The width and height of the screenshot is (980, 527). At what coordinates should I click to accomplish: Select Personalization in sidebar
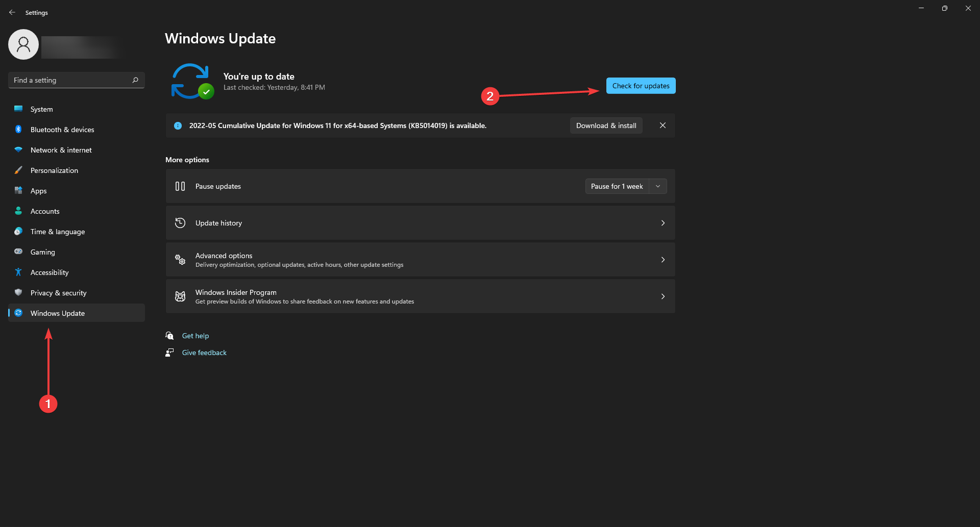(x=77, y=170)
